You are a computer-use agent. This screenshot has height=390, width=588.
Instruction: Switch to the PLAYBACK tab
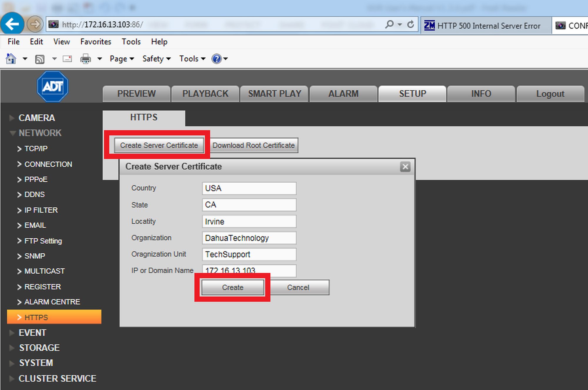click(205, 94)
